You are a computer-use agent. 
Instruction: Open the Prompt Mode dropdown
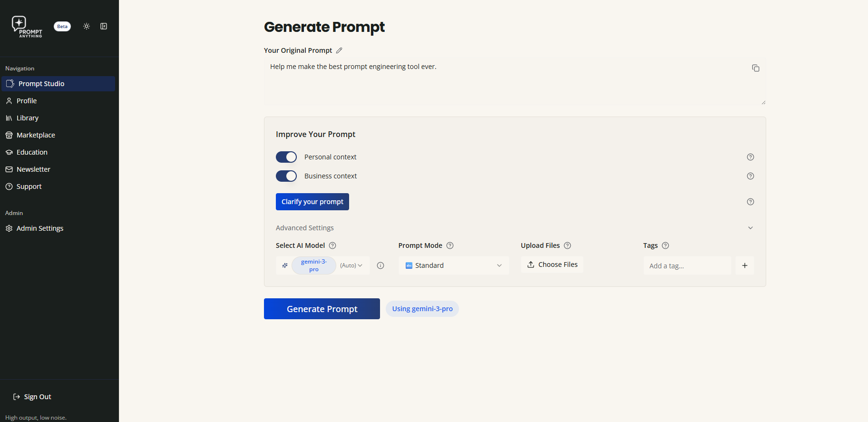(x=453, y=265)
